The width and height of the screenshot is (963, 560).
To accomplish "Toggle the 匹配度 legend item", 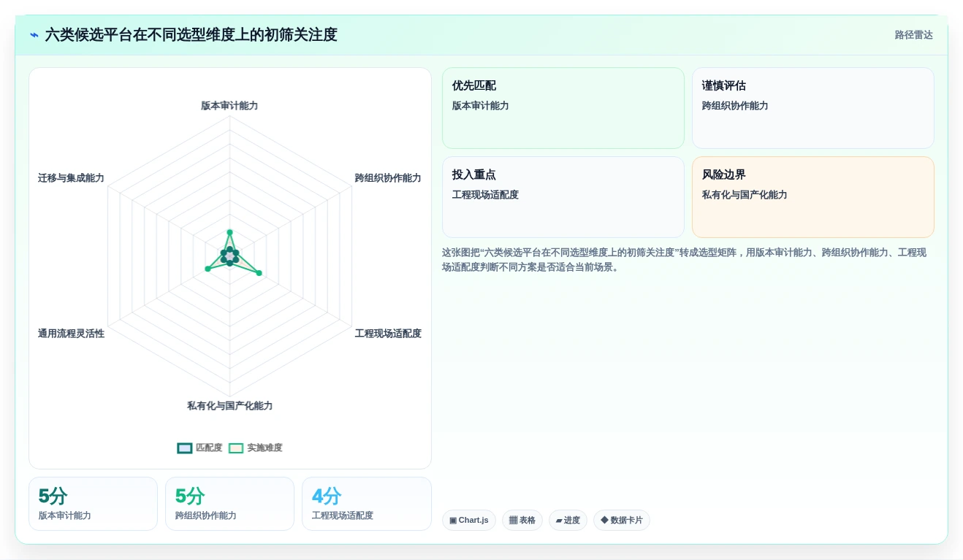I will coord(199,448).
